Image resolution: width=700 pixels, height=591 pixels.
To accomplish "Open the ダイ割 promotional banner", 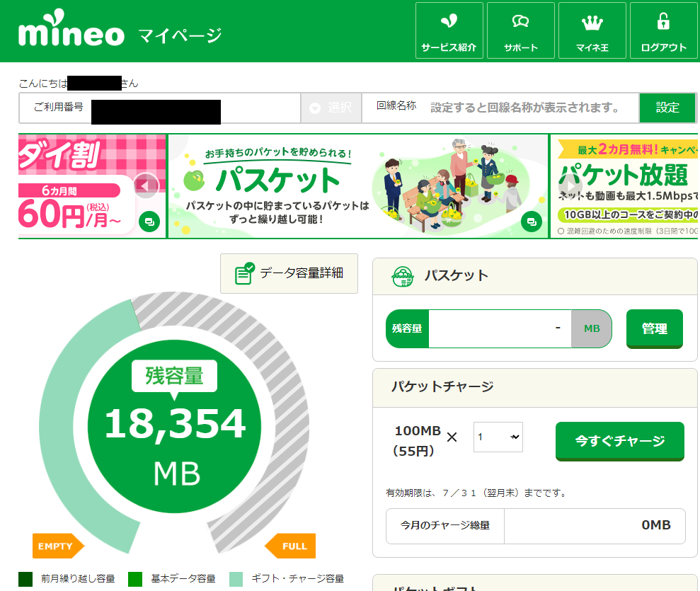I will (91, 186).
